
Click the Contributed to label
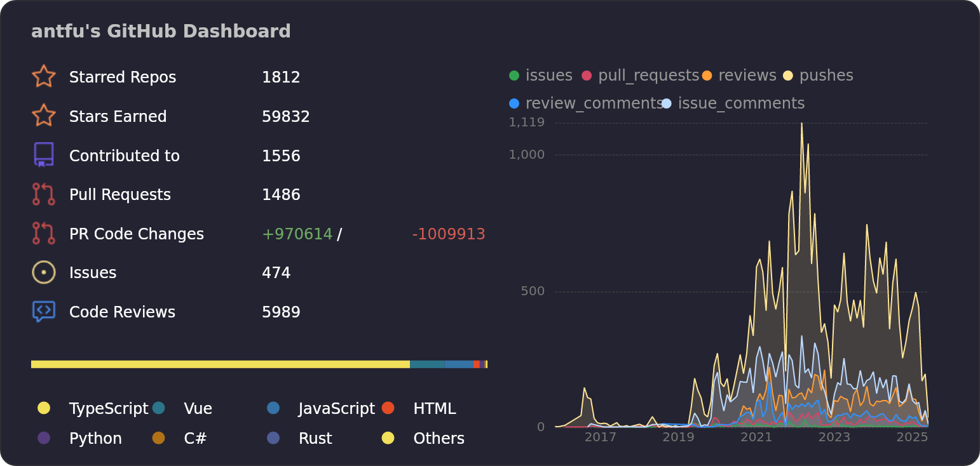tap(125, 156)
